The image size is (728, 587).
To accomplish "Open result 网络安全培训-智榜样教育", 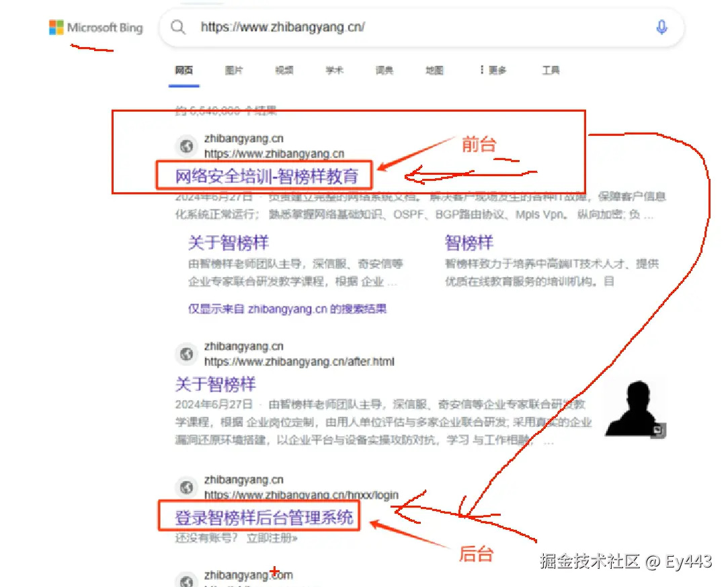I will (x=266, y=176).
